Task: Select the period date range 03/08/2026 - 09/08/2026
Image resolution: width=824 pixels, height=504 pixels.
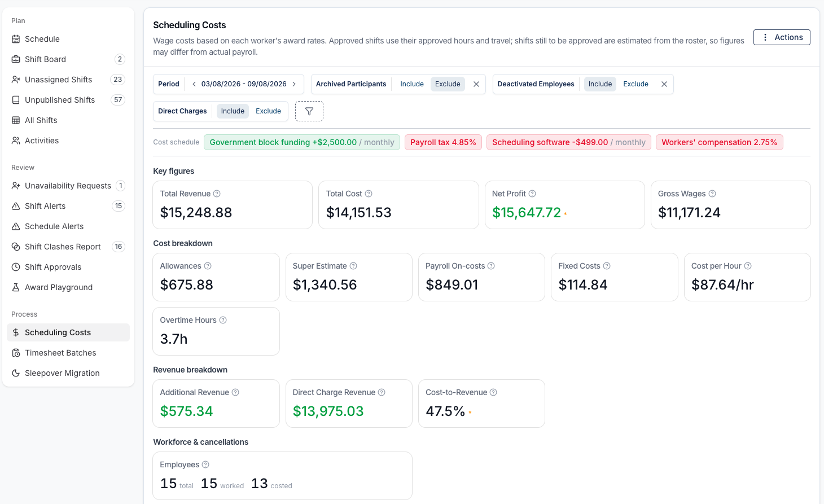Action: pos(244,84)
